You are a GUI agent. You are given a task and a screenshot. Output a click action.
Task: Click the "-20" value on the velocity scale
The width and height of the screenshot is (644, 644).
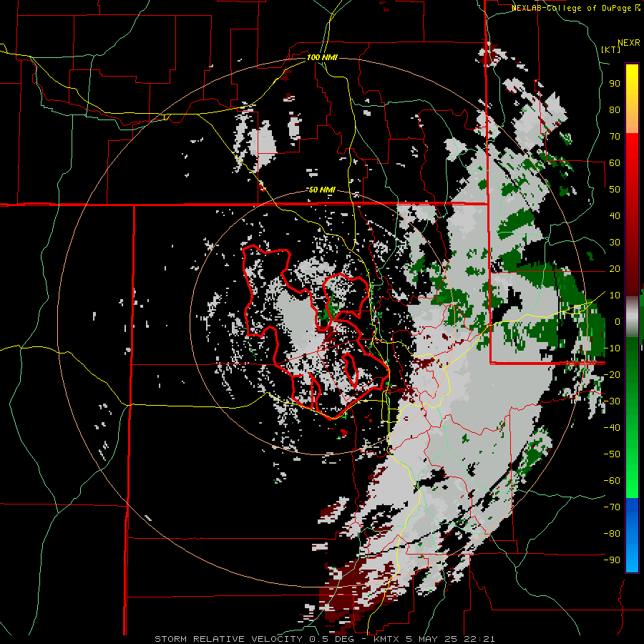612,374
